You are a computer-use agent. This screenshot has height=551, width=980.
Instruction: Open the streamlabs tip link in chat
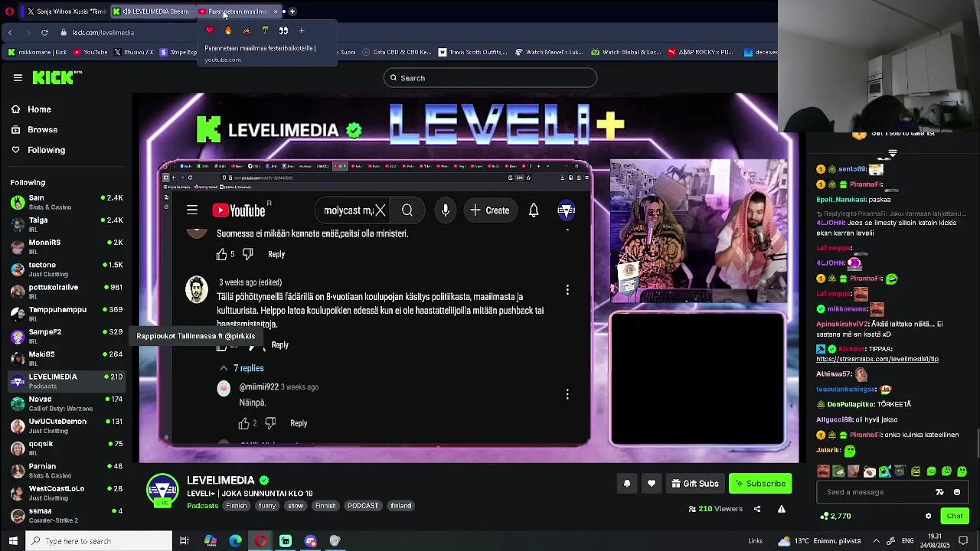tap(877, 359)
